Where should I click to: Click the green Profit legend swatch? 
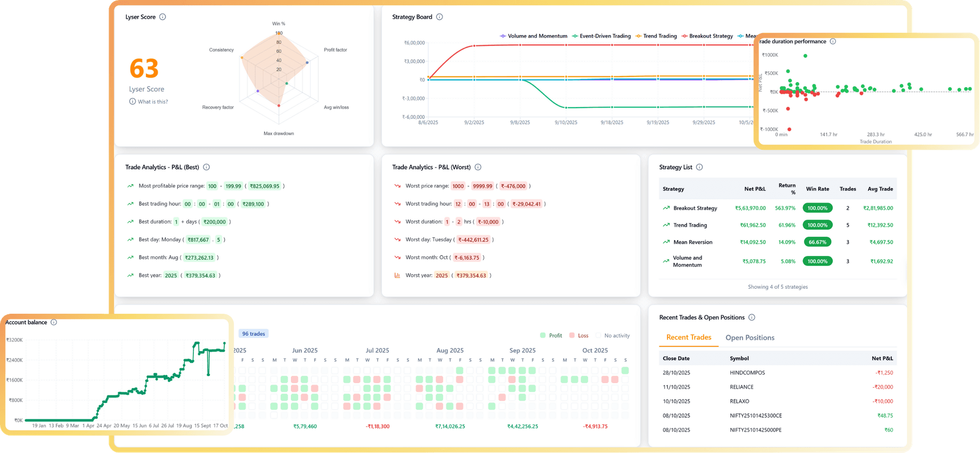[543, 336]
